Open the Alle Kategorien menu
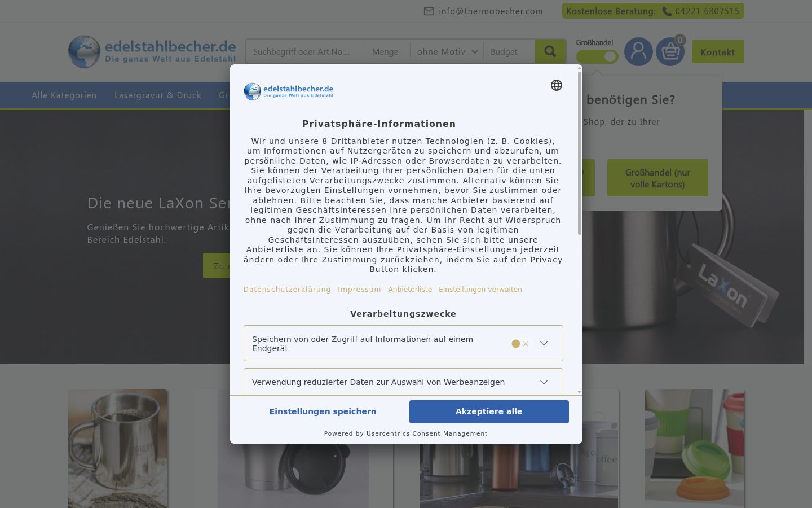The width and height of the screenshot is (812, 508). 64,95
